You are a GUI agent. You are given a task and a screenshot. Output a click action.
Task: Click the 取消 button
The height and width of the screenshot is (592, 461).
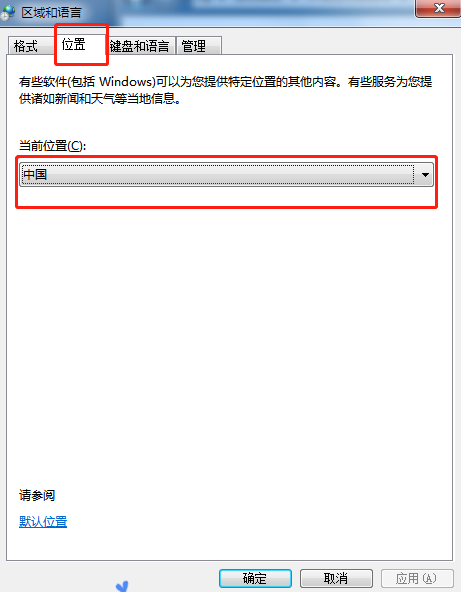(336, 578)
